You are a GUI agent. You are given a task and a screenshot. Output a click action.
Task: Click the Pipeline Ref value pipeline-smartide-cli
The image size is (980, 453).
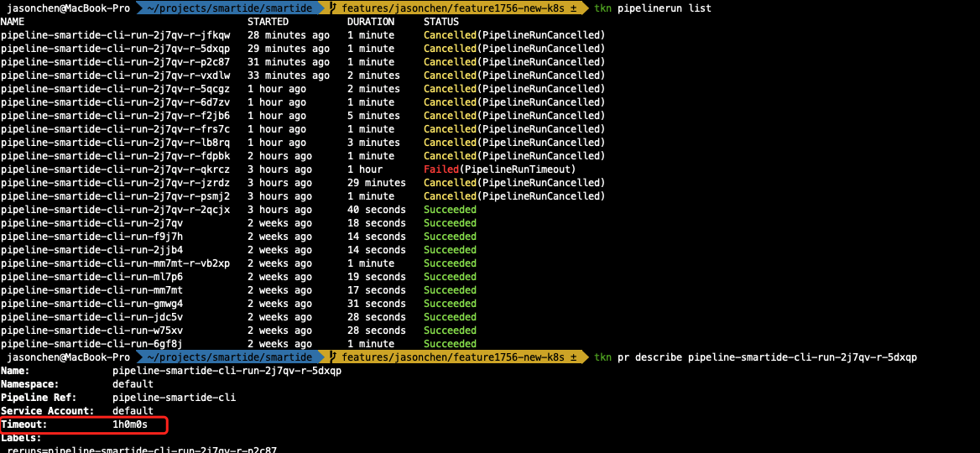(174, 398)
